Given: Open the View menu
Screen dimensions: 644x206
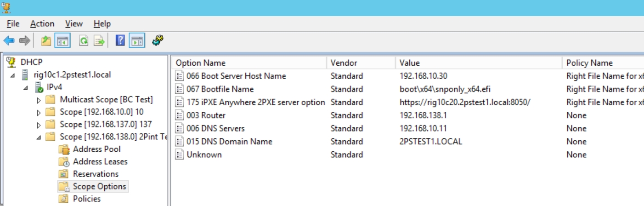Looking at the screenshot, I should [x=74, y=24].
